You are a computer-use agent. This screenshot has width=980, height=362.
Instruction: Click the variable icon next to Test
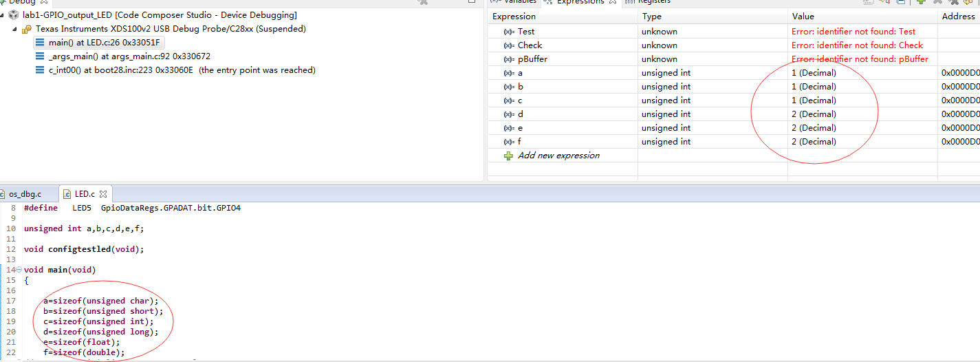click(x=509, y=32)
